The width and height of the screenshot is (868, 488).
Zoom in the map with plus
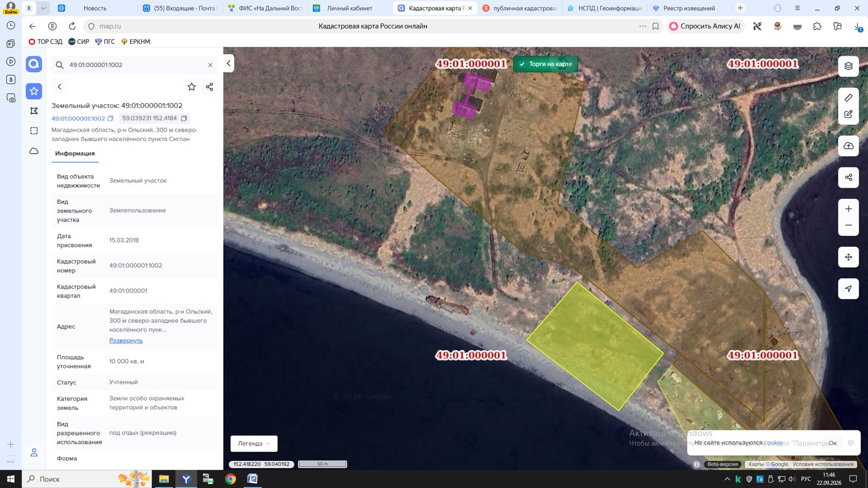click(848, 209)
